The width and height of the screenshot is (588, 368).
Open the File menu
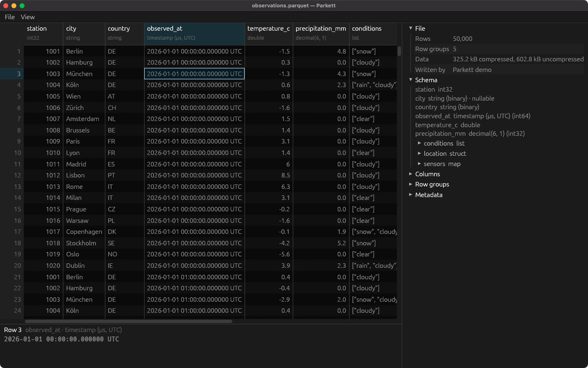click(x=10, y=17)
